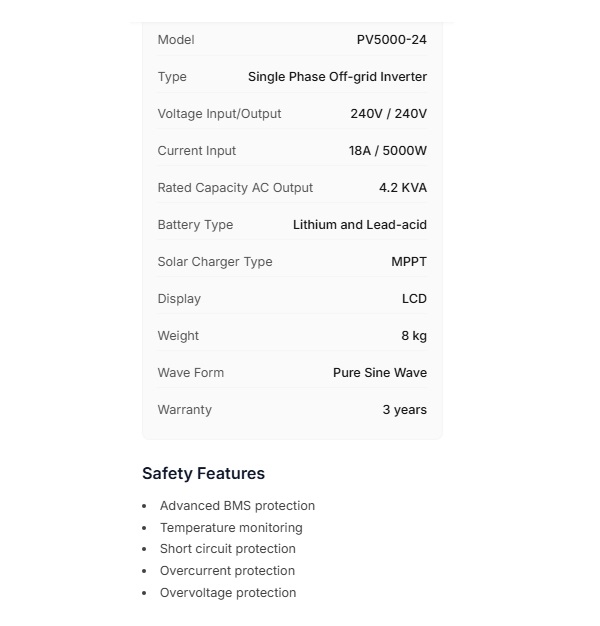Viewport: 600px width, 626px height.
Task: Click the Battery Type label
Action: pyautogui.click(x=195, y=225)
